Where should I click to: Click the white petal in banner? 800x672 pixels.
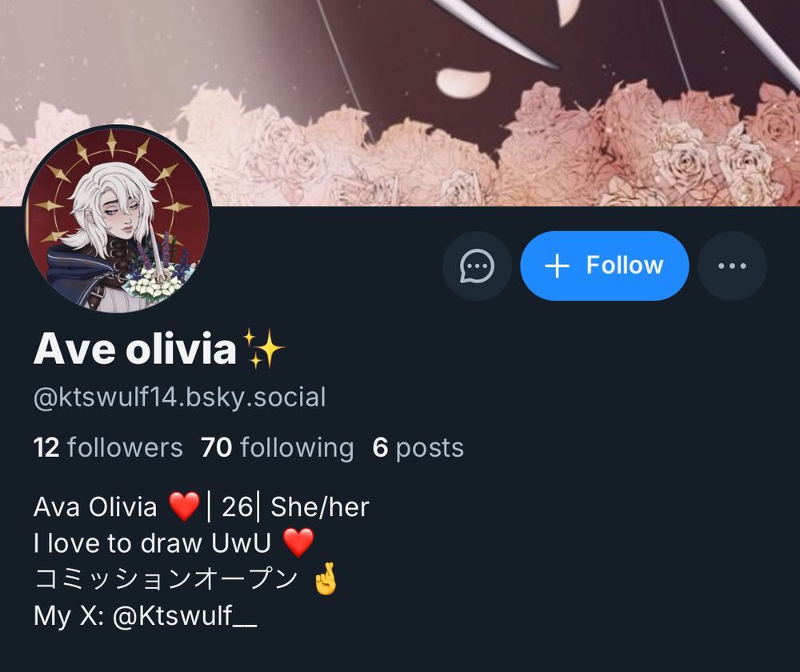(463, 82)
